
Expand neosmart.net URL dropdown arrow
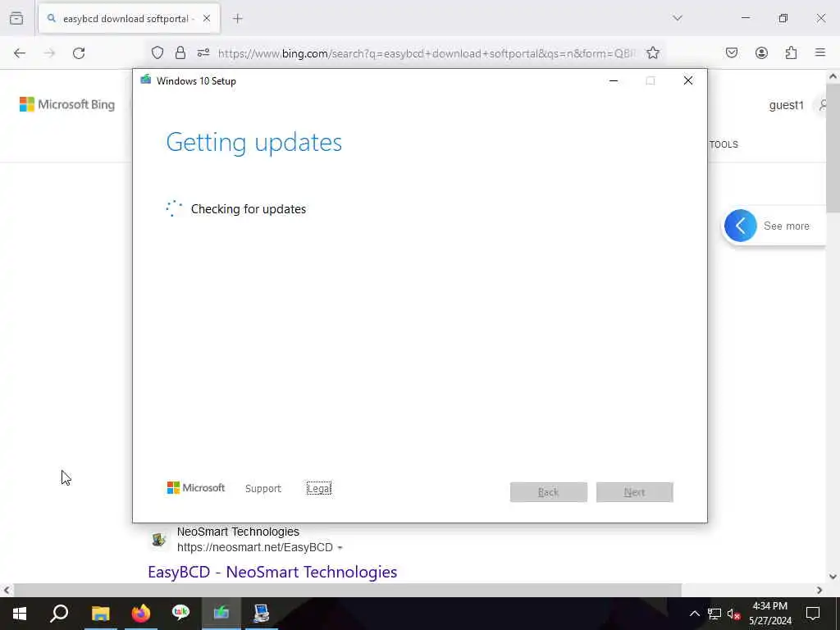click(340, 547)
